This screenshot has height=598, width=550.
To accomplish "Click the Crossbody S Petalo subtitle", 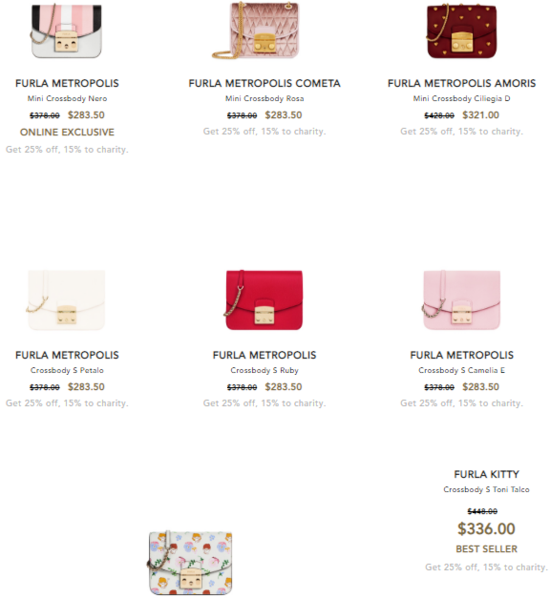I will (x=67, y=370).
